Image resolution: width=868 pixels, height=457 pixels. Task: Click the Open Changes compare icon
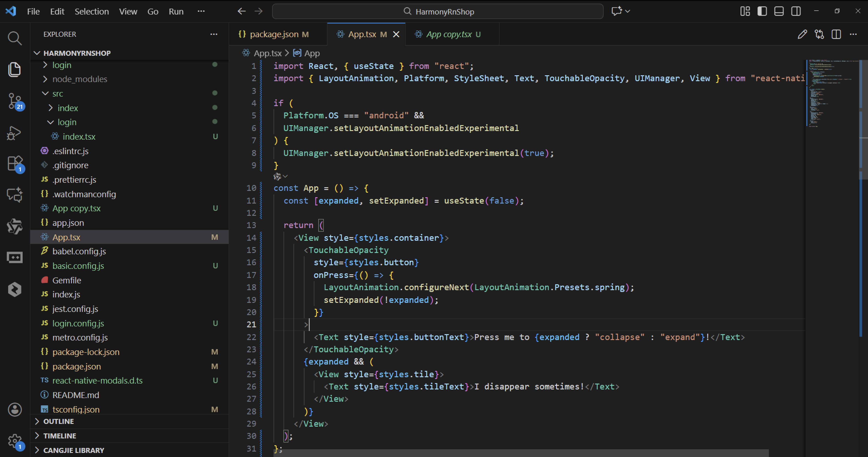pos(819,34)
